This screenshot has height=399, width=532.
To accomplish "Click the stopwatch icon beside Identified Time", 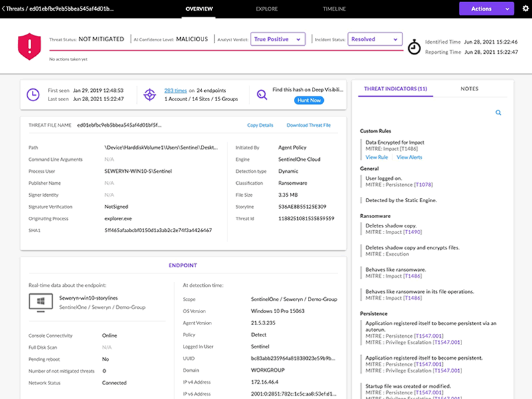I will tap(414, 47).
